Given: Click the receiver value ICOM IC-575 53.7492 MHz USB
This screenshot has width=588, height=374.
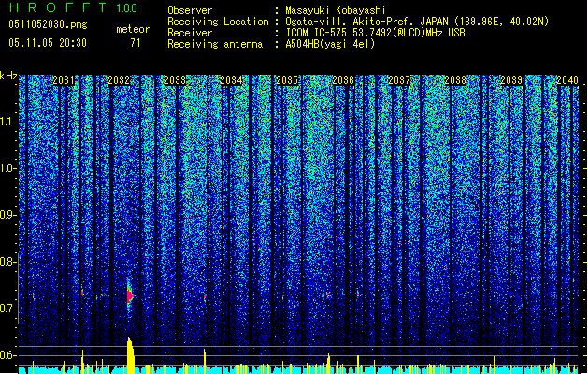Looking at the screenshot, I should [375, 33].
